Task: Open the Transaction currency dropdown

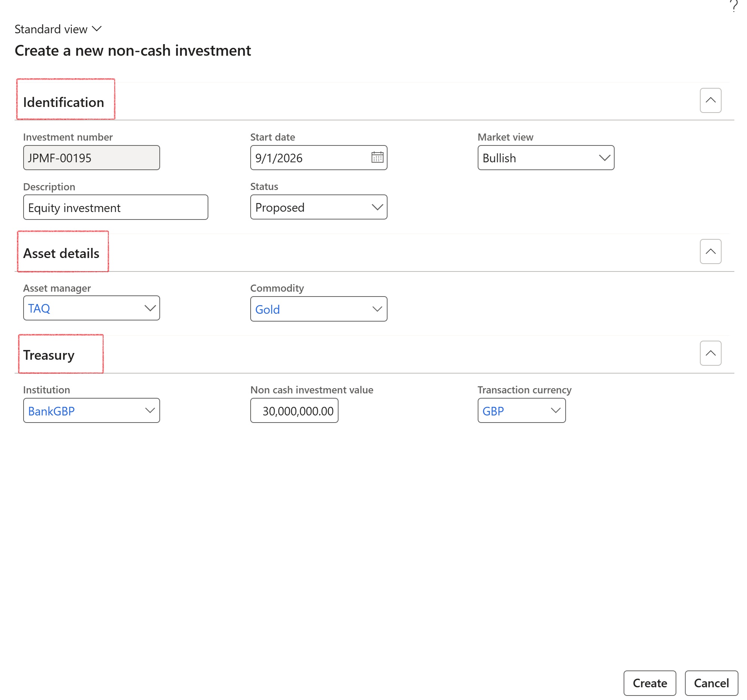Action: pyautogui.click(x=521, y=411)
